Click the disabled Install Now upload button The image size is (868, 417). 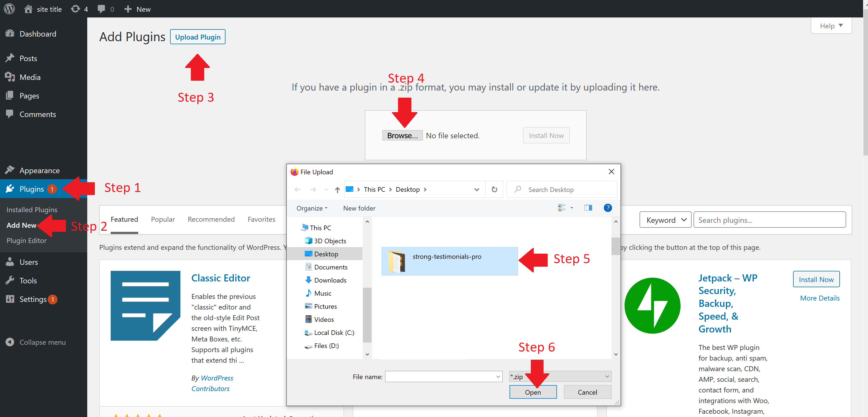pyautogui.click(x=546, y=136)
